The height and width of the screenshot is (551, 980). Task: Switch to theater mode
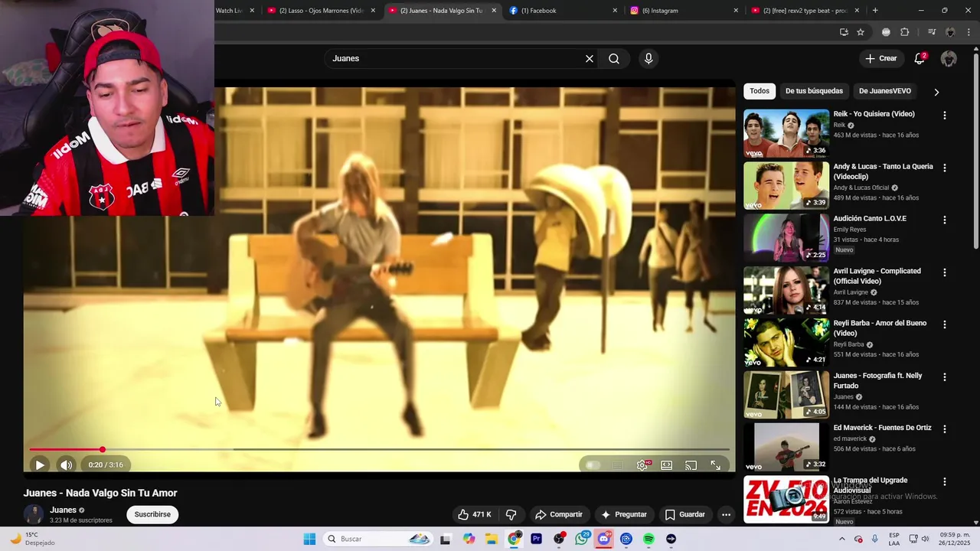[667, 465]
